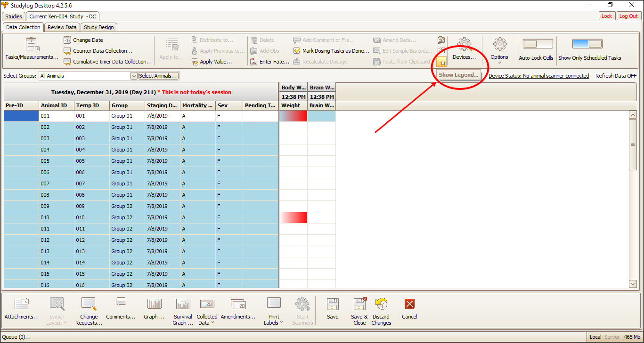Click Save & Close
The image size is (644, 343).
(359, 311)
